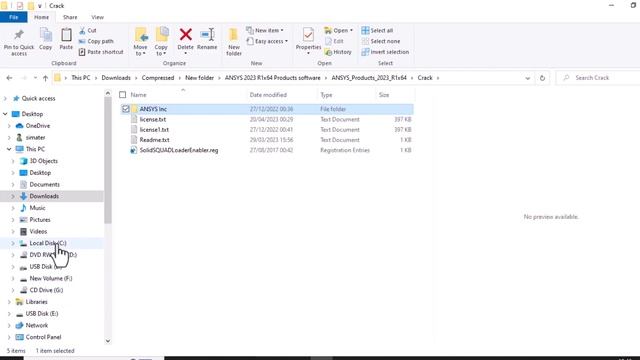Open recent locations dropdown arrow
The width and height of the screenshot is (640, 360).
tap(36, 78)
